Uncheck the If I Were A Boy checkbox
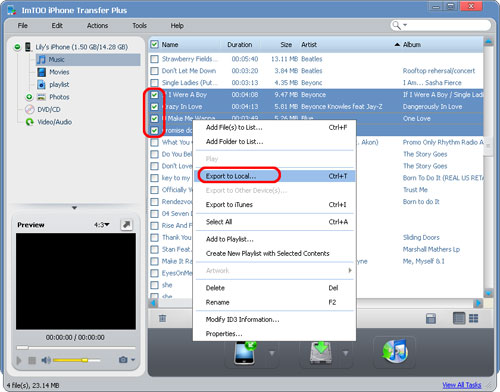This screenshot has height=392, width=500. pos(154,95)
